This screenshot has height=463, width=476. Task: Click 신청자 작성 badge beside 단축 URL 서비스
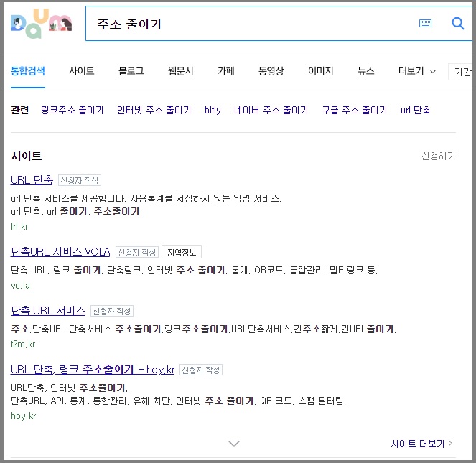pos(112,312)
